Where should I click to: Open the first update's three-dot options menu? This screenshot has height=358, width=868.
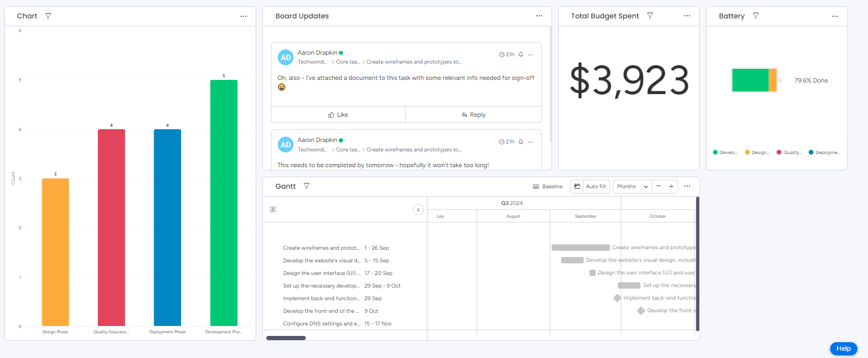tap(530, 55)
